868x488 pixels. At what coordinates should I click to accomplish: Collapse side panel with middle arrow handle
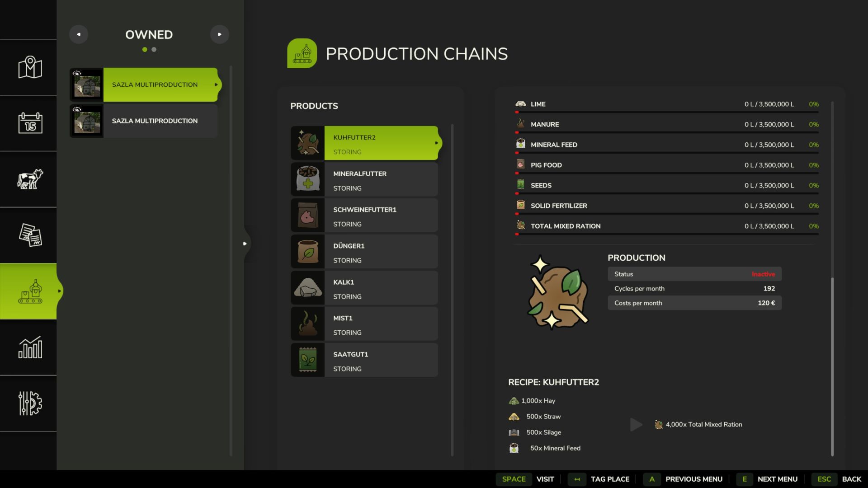point(245,244)
